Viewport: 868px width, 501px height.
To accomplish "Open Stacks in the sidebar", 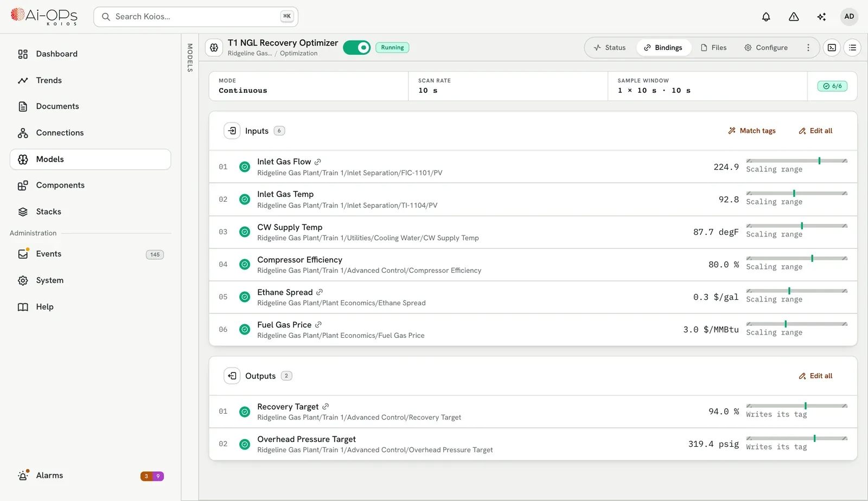I will point(90,212).
